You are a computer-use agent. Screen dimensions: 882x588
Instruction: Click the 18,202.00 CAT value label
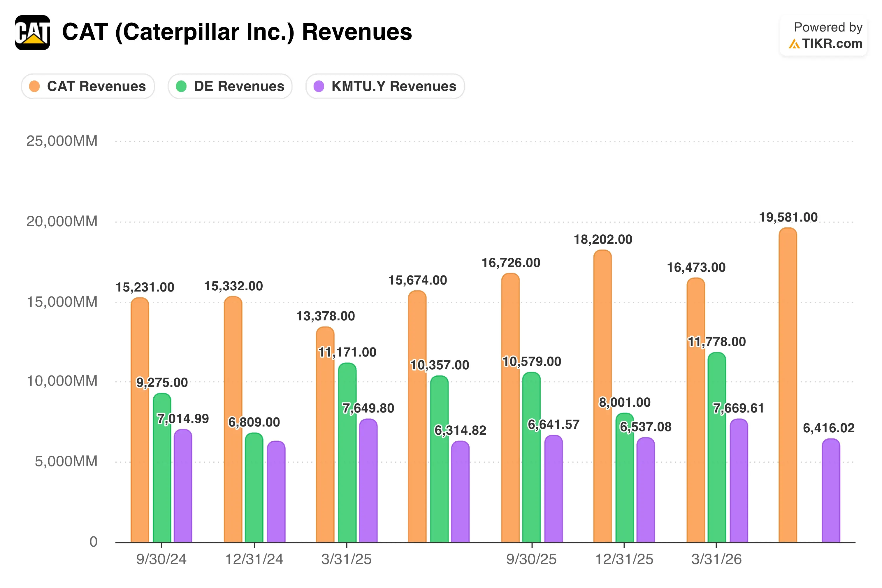click(603, 240)
